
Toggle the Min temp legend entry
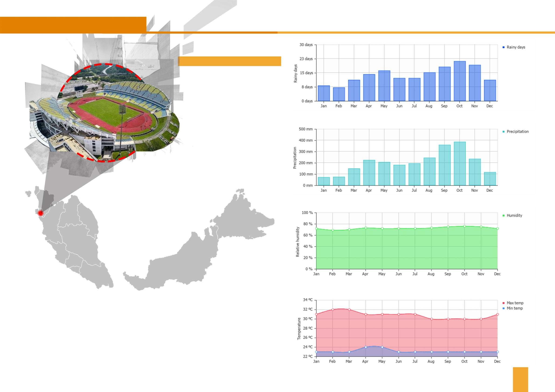point(514,308)
